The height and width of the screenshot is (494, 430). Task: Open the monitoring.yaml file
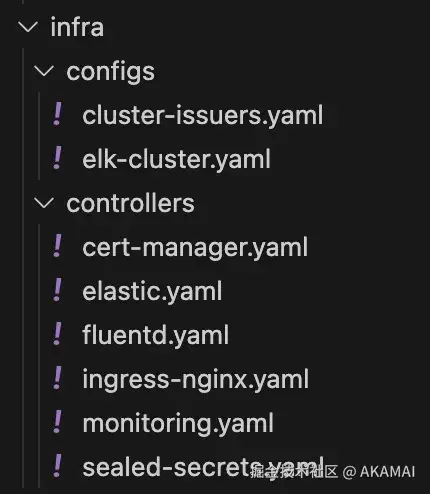[x=178, y=423]
